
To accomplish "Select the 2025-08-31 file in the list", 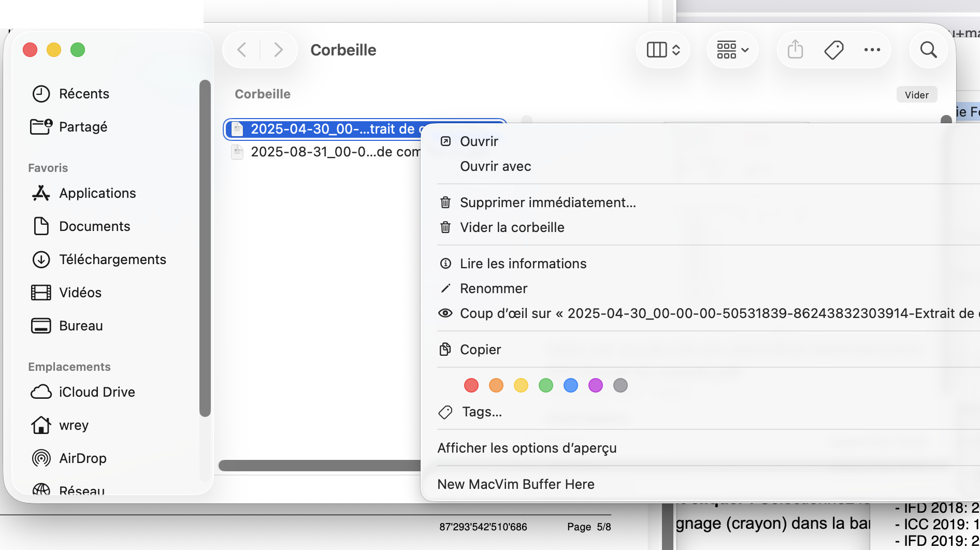I will (332, 152).
